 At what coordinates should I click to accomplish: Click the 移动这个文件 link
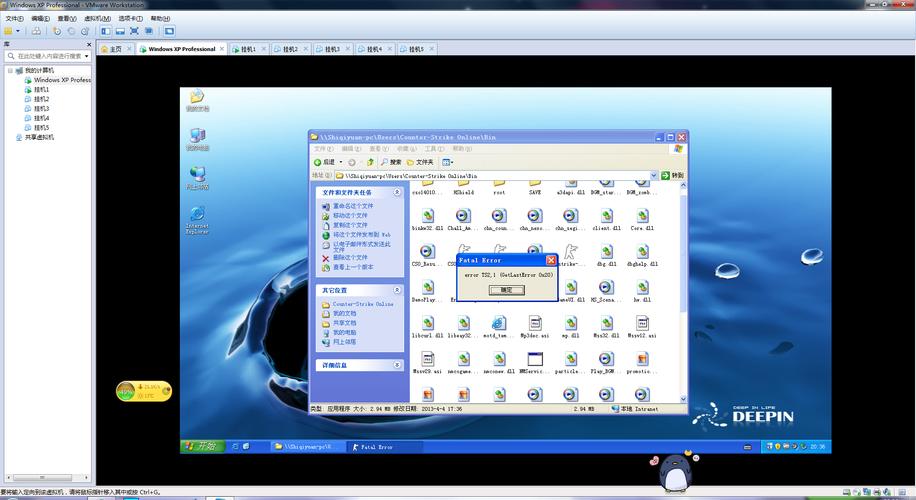[x=350, y=216]
